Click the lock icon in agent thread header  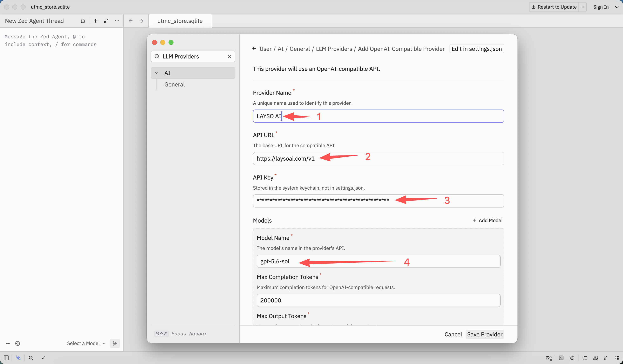(x=83, y=21)
